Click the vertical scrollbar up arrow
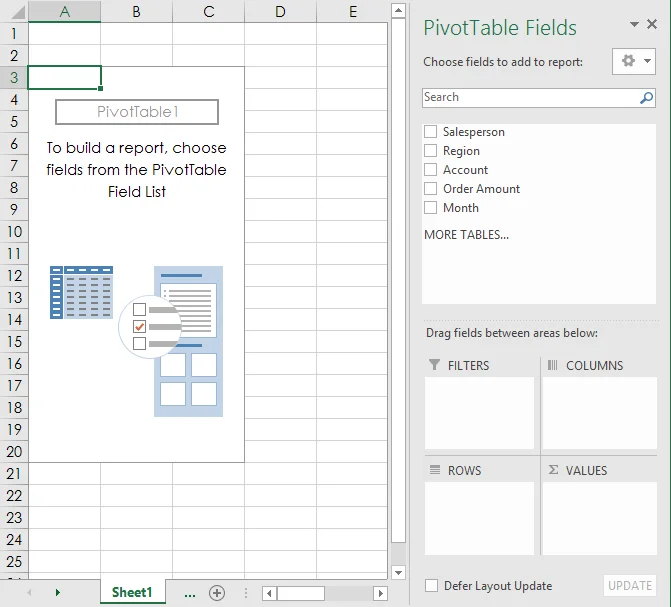Image resolution: width=671 pixels, height=607 pixels. (398, 10)
